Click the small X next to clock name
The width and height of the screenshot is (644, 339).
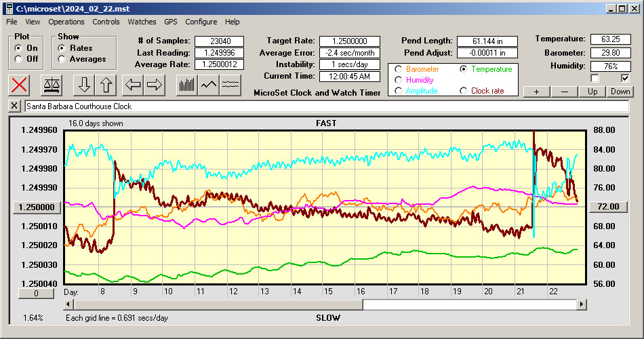click(x=14, y=106)
